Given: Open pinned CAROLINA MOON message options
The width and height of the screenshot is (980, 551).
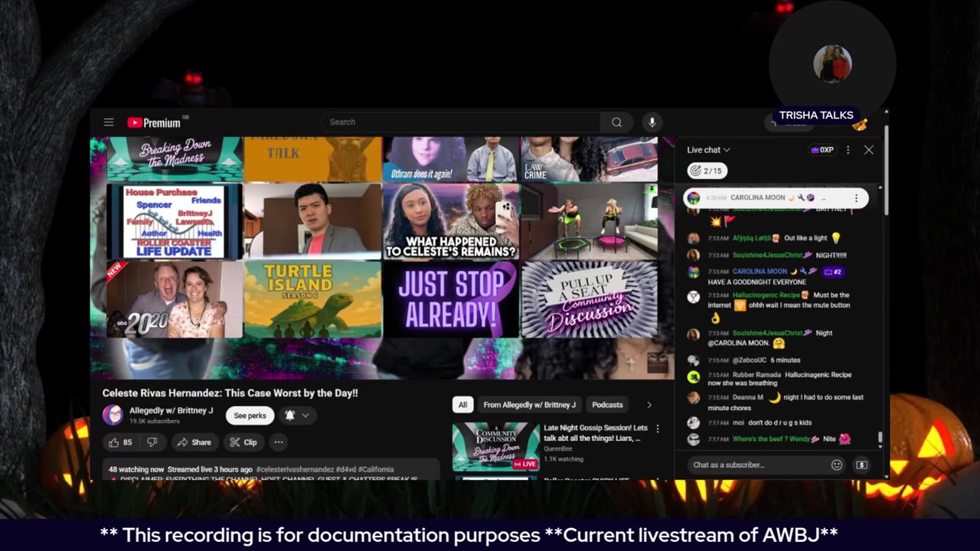Looking at the screenshot, I should coord(856,197).
